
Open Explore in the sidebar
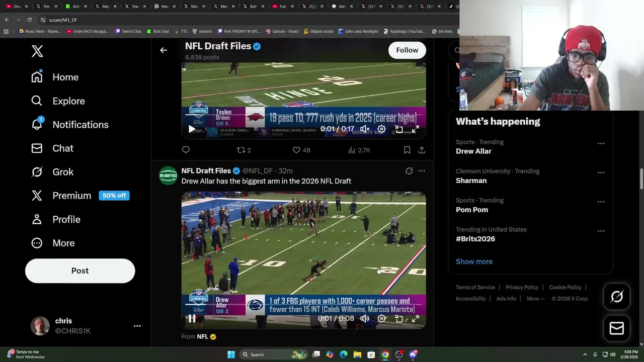click(x=58, y=101)
